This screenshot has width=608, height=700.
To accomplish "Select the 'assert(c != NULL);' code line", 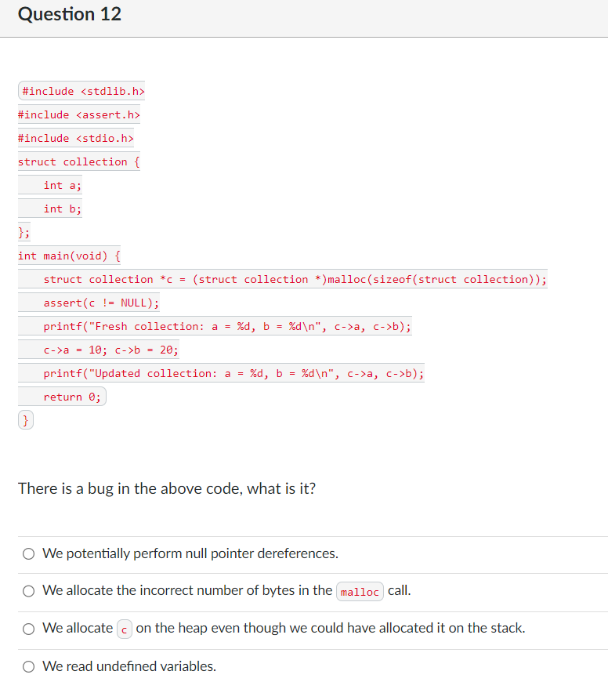I will pos(100,303).
